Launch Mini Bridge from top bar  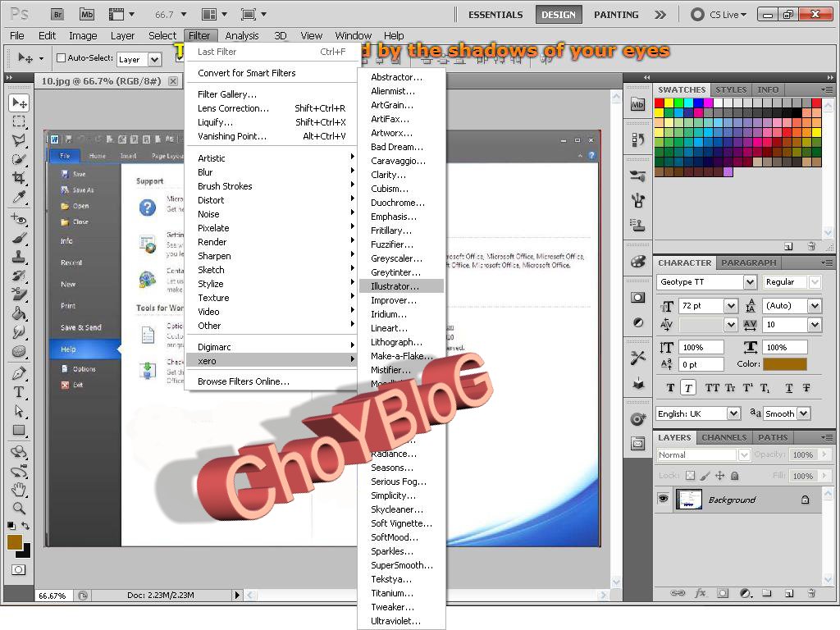point(87,15)
